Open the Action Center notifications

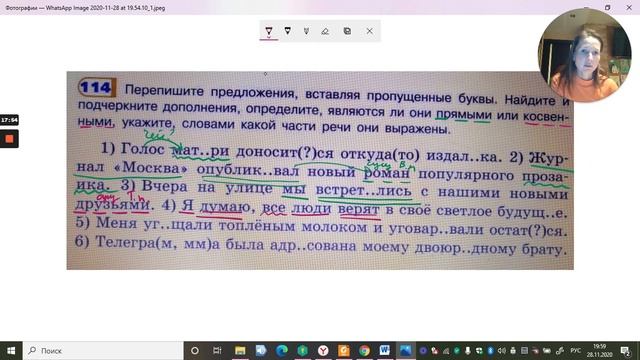625,351
